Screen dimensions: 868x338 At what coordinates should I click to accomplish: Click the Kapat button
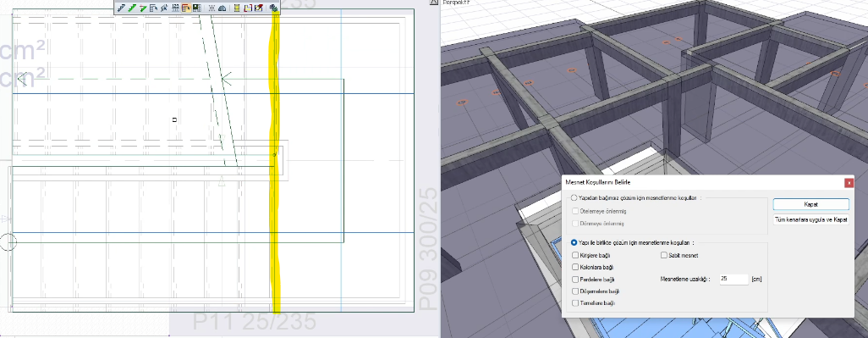coord(810,204)
